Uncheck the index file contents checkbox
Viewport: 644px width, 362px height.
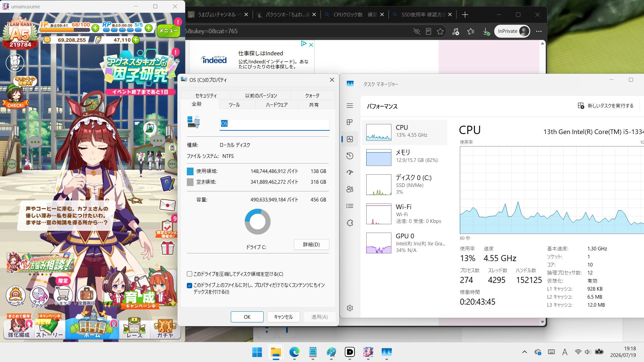pyautogui.click(x=190, y=286)
